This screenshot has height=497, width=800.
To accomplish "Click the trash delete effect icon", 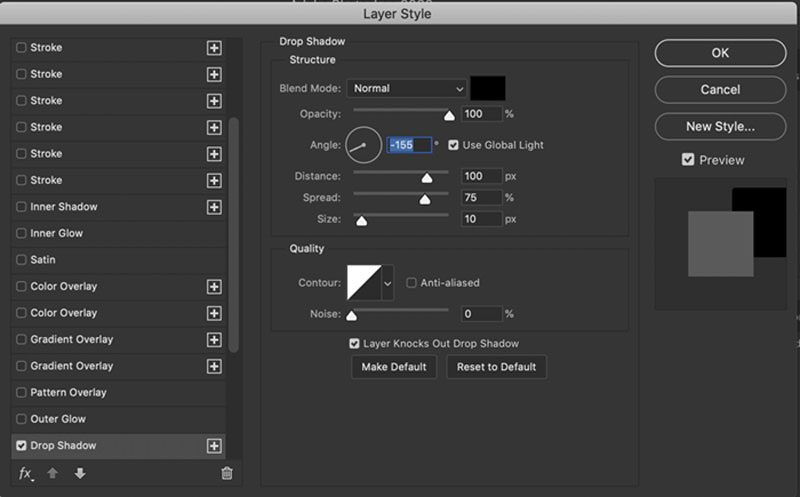I will pos(227,473).
